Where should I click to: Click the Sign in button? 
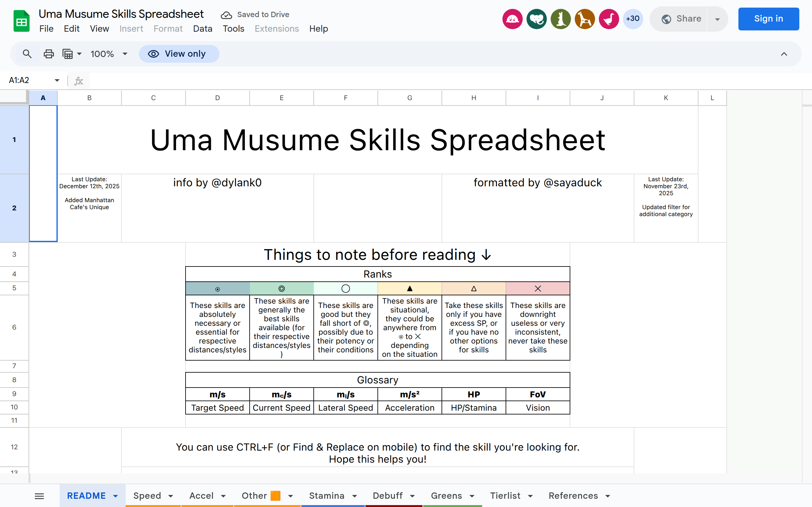(x=768, y=19)
